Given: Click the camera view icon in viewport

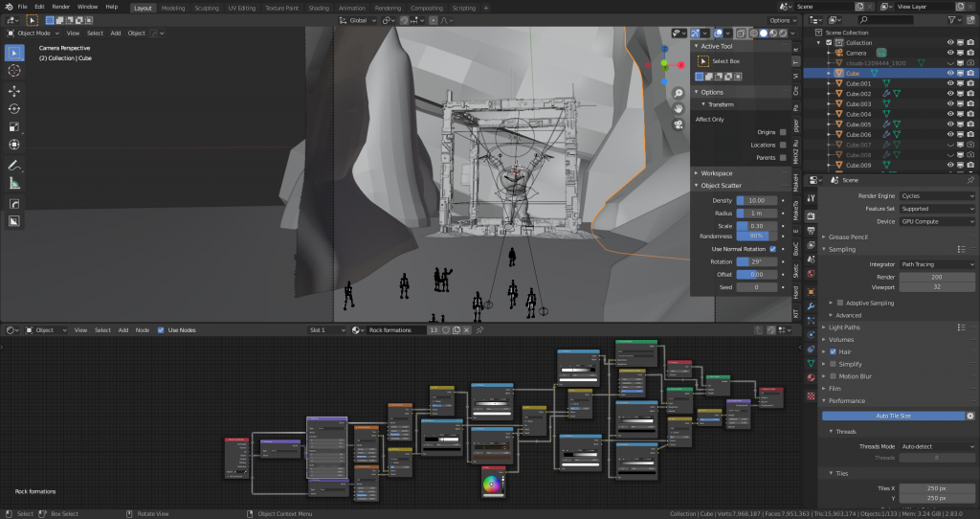Looking at the screenshot, I should point(678,124).
